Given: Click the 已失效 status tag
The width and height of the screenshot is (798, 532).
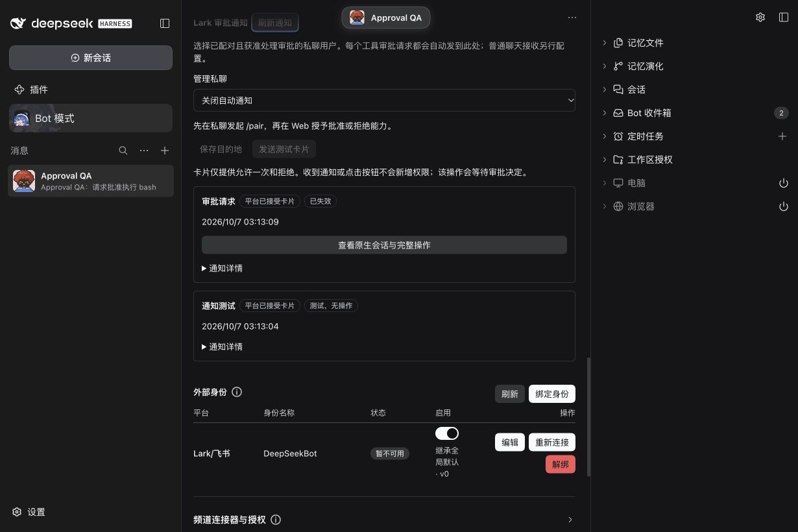Looking at the screenshot, I should coord(320,201).
